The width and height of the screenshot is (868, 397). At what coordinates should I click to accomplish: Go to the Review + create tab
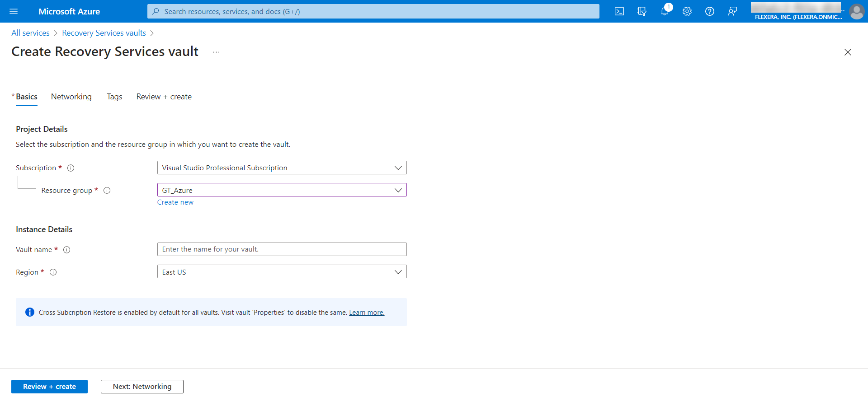164,97
